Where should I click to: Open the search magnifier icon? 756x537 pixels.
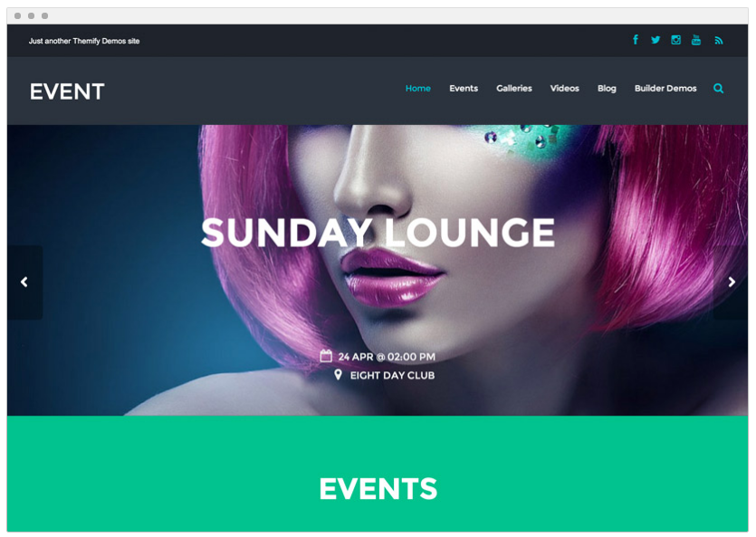pos(718,88)
